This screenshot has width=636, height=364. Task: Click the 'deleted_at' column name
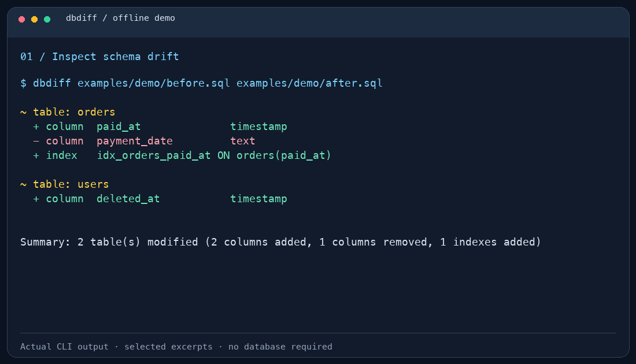pos(128,199)
